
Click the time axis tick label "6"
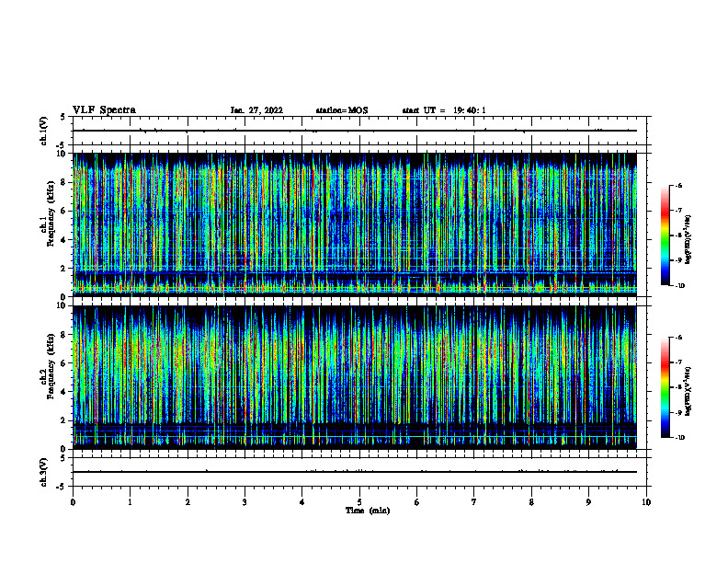pyautogui.click(x=417, y=502)
